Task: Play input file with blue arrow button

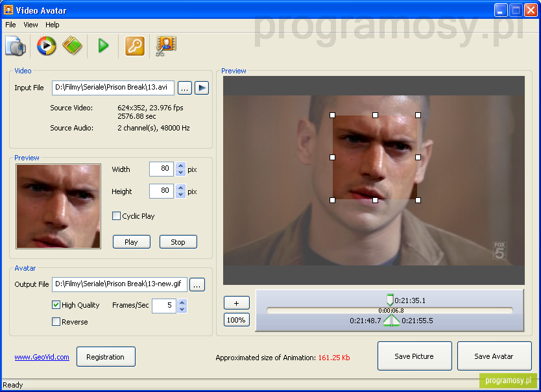Action: coord(202,88)
